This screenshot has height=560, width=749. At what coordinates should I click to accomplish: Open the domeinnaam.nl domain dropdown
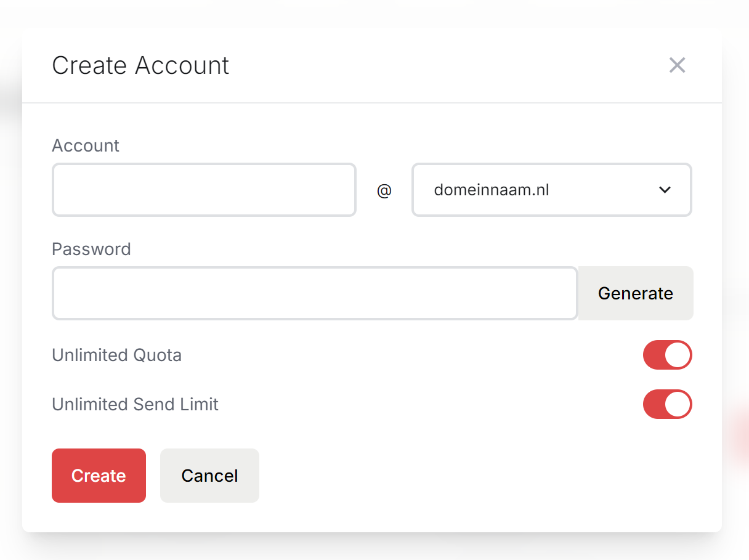click(x=551, y=190)
